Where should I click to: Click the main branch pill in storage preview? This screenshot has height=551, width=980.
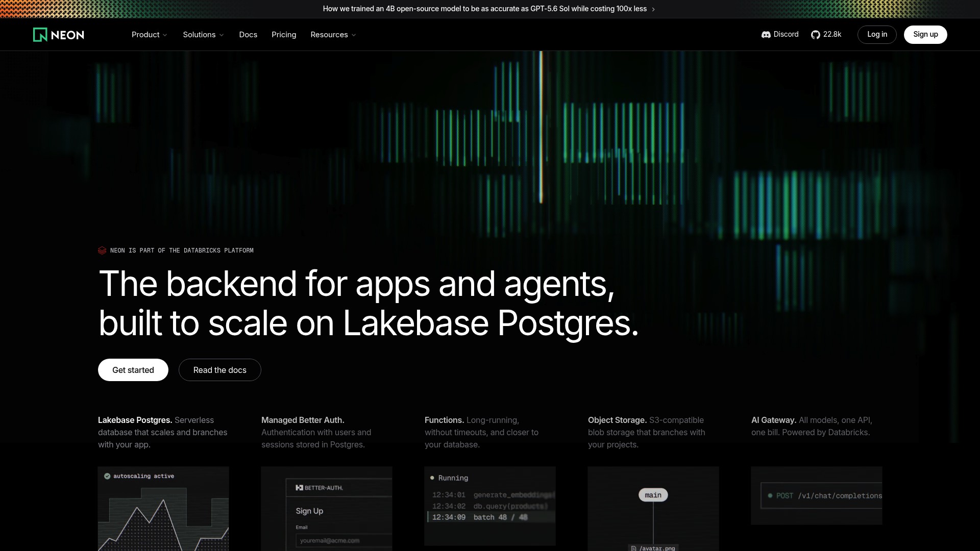point(653,495)
